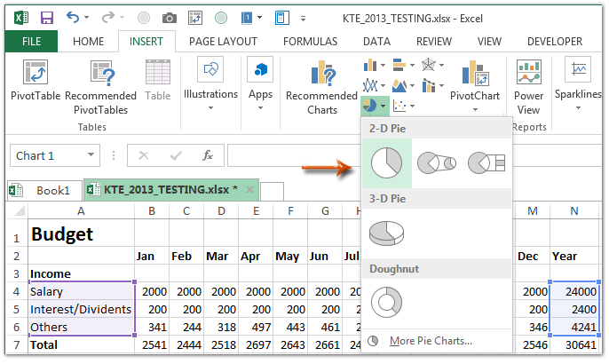The image size is (609, 364).
Task: Click the Total row label cell
Action: (x=81, y=345)
